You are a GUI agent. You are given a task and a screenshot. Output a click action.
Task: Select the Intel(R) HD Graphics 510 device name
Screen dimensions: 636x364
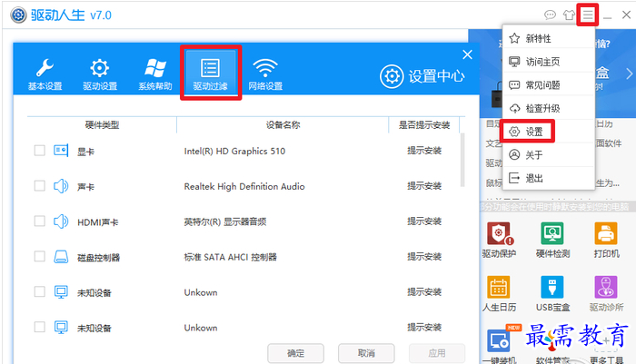234,152
